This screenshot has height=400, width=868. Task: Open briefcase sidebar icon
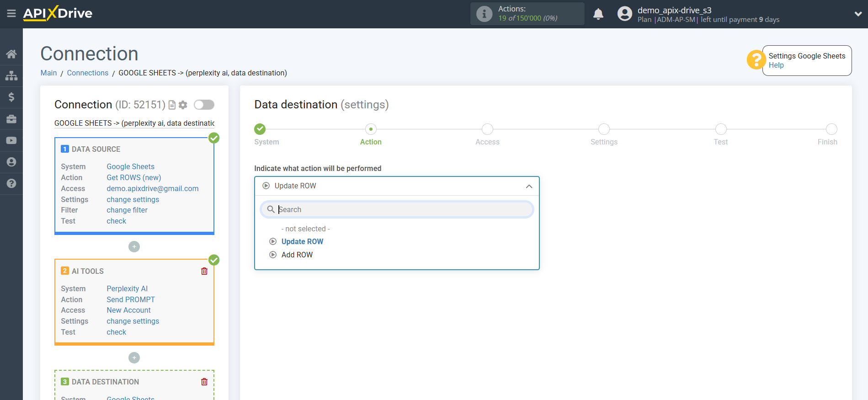(x=11, y=119)
